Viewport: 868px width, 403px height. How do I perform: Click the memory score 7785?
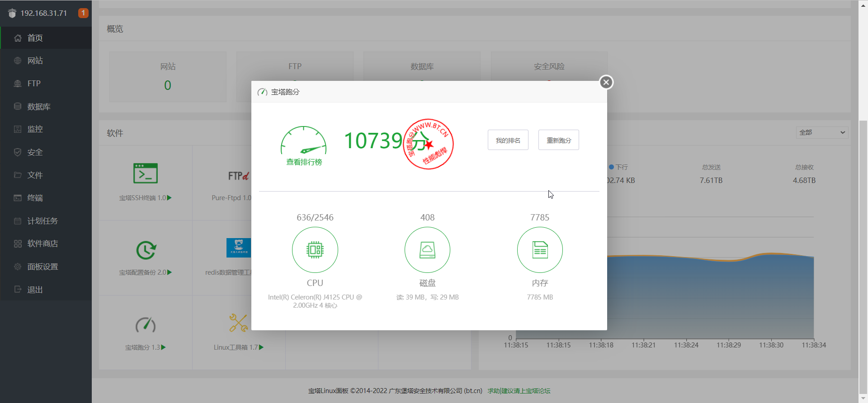point(540,217)
